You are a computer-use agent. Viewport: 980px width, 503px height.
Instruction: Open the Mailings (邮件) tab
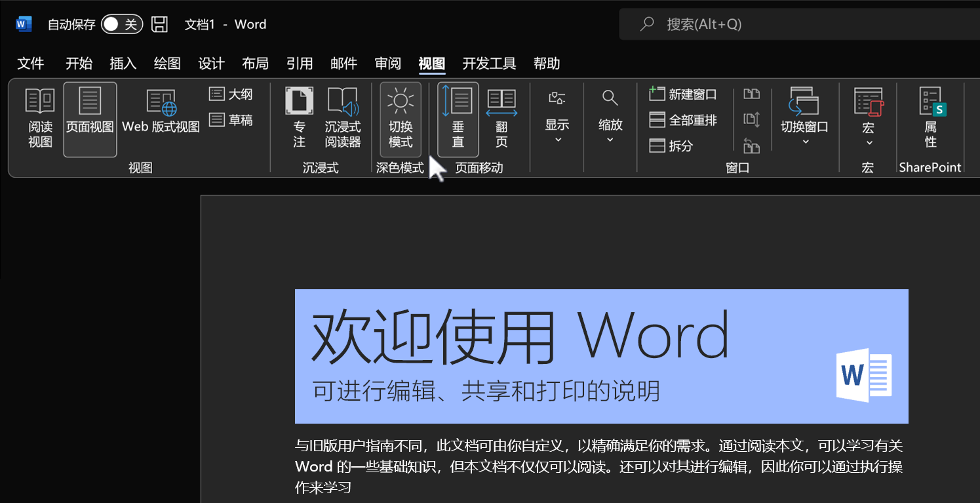343,64
